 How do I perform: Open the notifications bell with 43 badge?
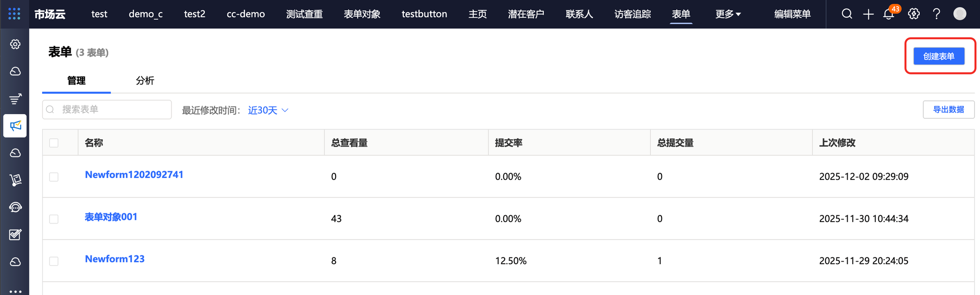[889, 14]
